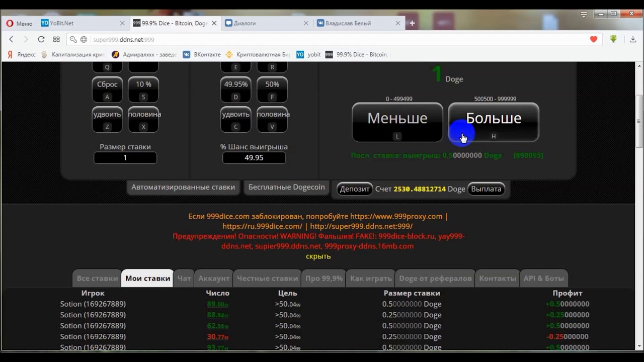The height and width of the screenshot is (362, 644).
Task: Open the yobit bookmark
Action: [x=308, y=54]
